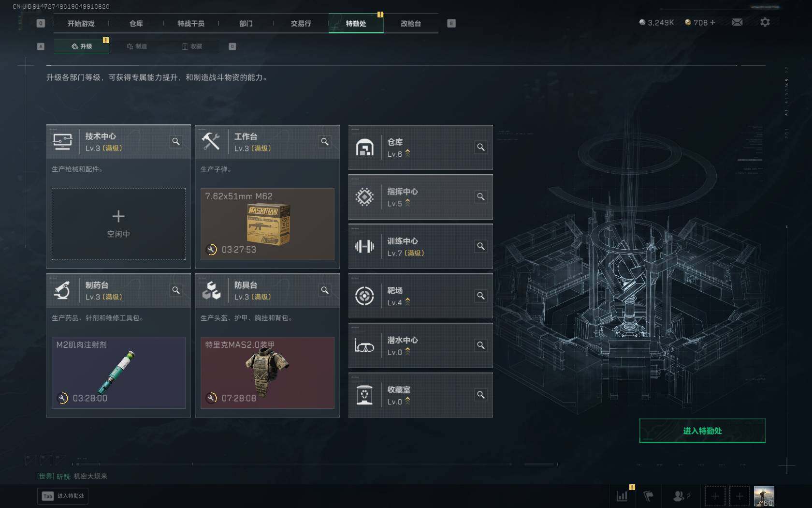
Task: Click the empty 空闲中 production slot
Action: (x=118, y=224)
